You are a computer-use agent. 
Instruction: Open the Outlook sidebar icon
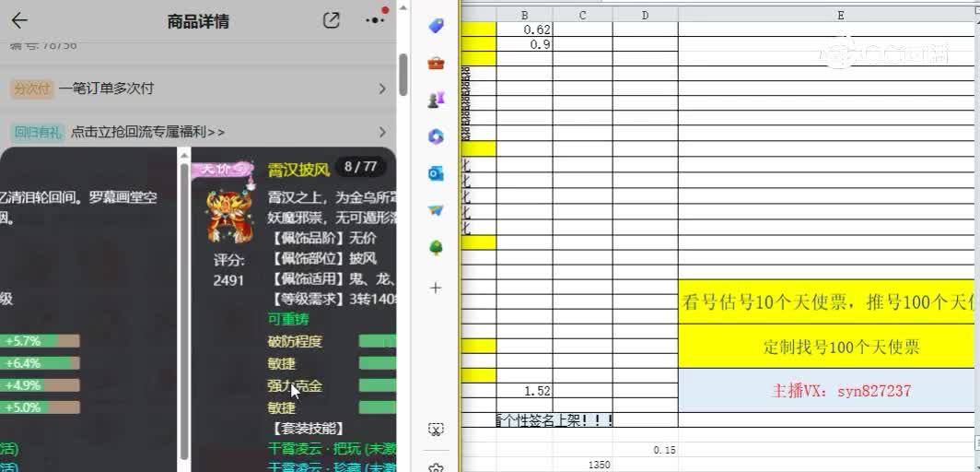tap(436, 173)
